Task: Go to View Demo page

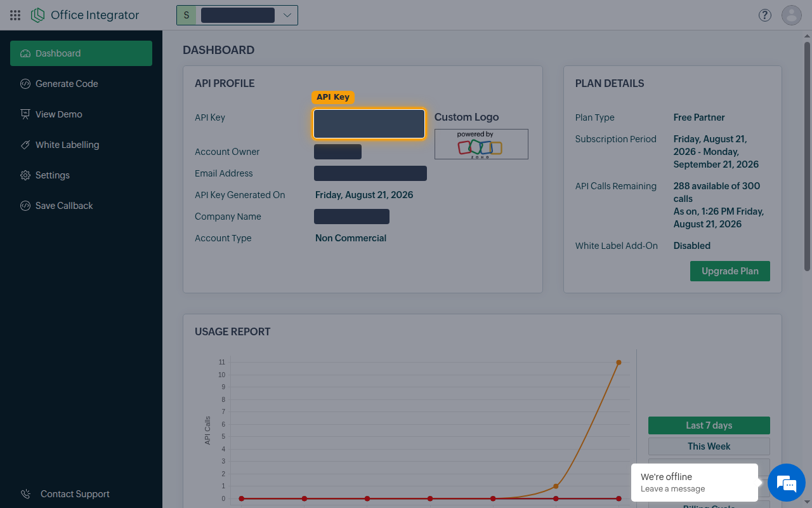Action: pos(81,114)
